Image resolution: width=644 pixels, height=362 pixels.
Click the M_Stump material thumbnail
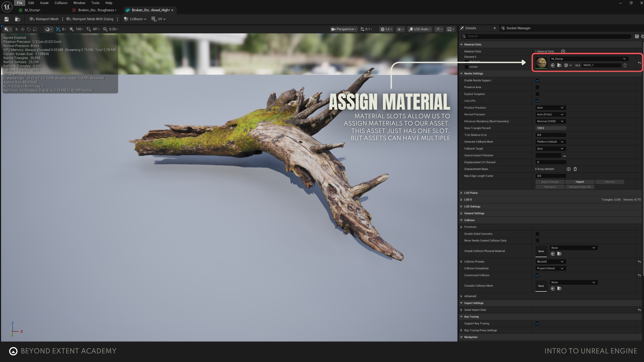[541, 62]
